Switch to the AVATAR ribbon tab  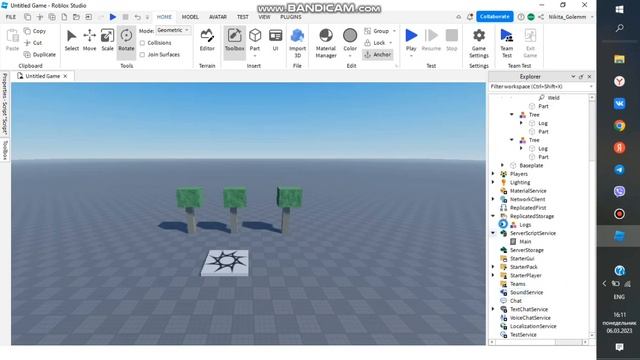pyautogui.click(x=218, y=17)
